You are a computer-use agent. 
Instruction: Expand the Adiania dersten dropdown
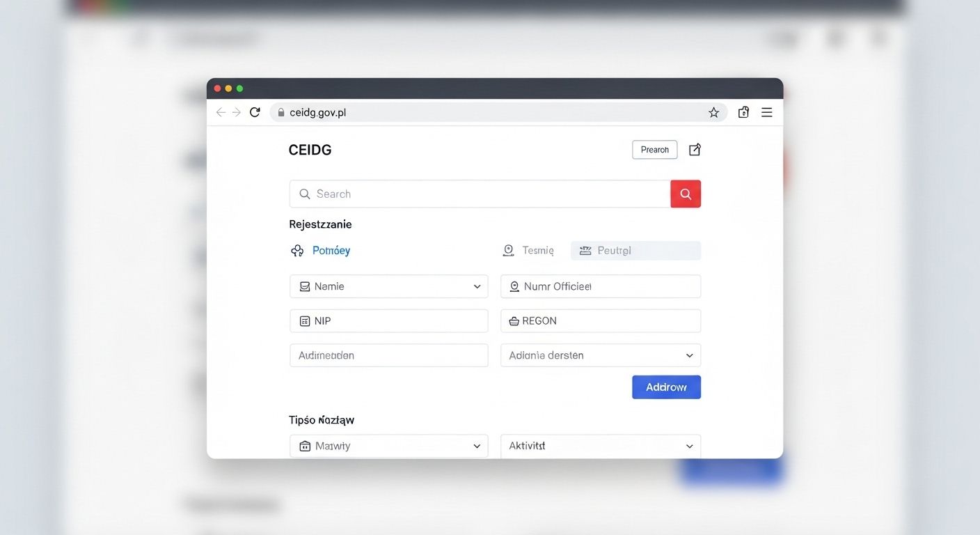[x=601, y=355]
